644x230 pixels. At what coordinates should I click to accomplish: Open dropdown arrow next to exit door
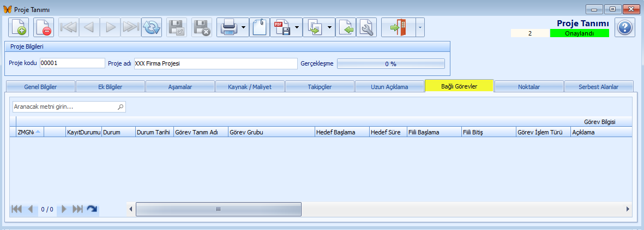[419, 27]
